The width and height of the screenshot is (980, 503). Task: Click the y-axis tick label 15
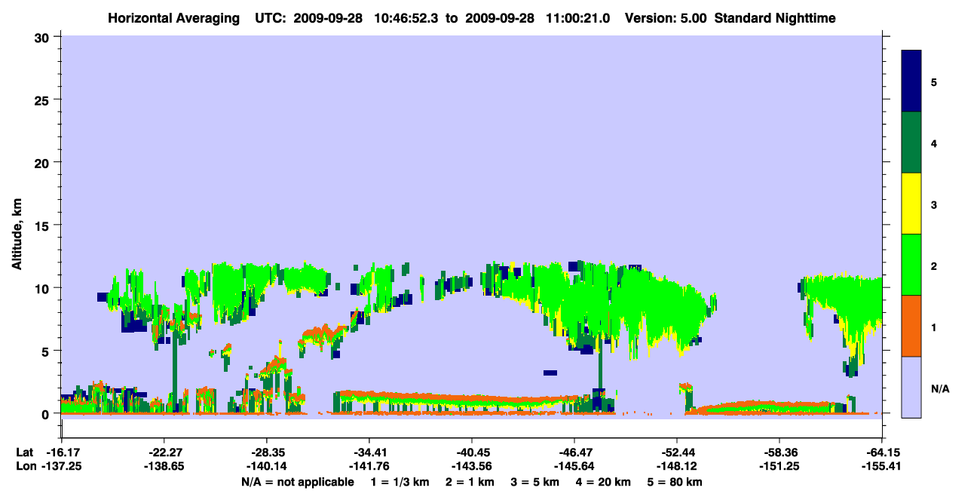(x=44, y=225)
